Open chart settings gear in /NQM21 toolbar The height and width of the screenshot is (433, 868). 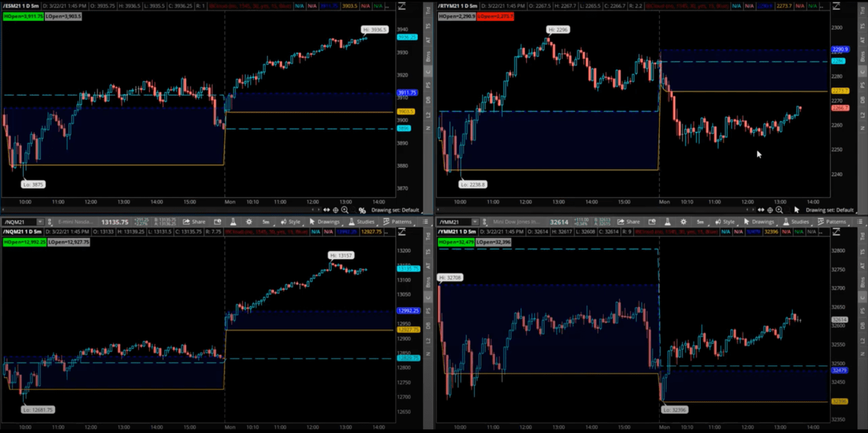[249, 222]
